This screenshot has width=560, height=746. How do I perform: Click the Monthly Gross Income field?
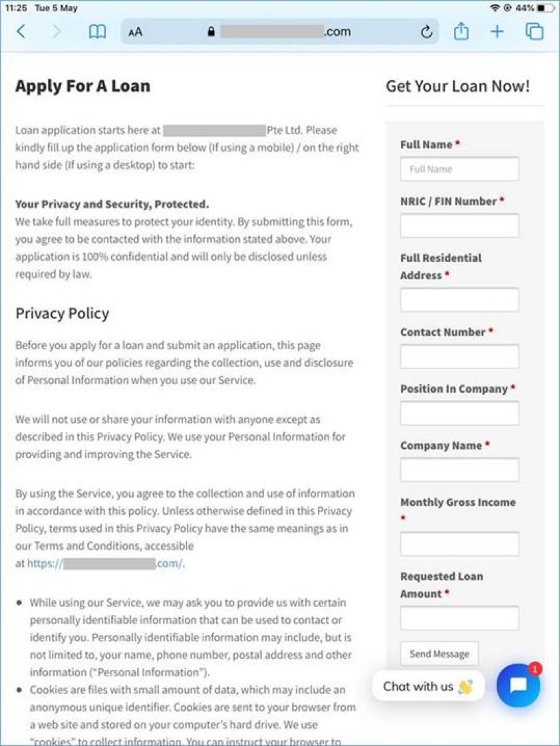459,543
